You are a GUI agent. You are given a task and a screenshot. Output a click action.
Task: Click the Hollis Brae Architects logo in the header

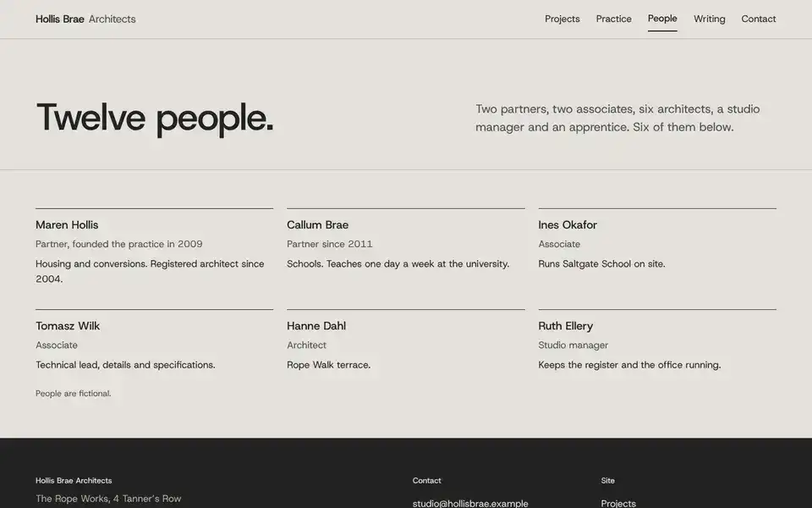85,19
